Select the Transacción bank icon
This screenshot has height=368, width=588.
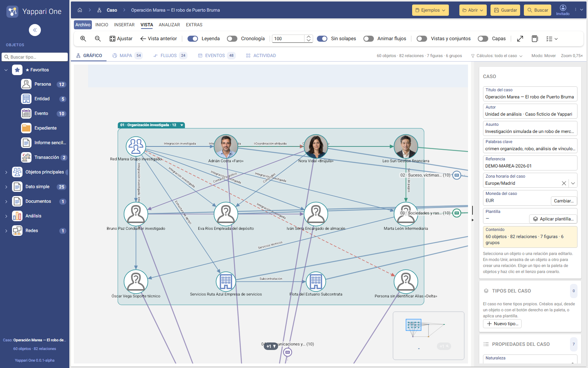(x=26, y=157)
